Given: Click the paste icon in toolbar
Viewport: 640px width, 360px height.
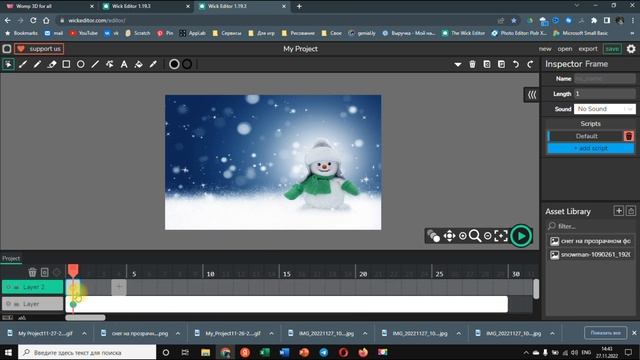Looking at the screenshot, I should coord(501,64).
